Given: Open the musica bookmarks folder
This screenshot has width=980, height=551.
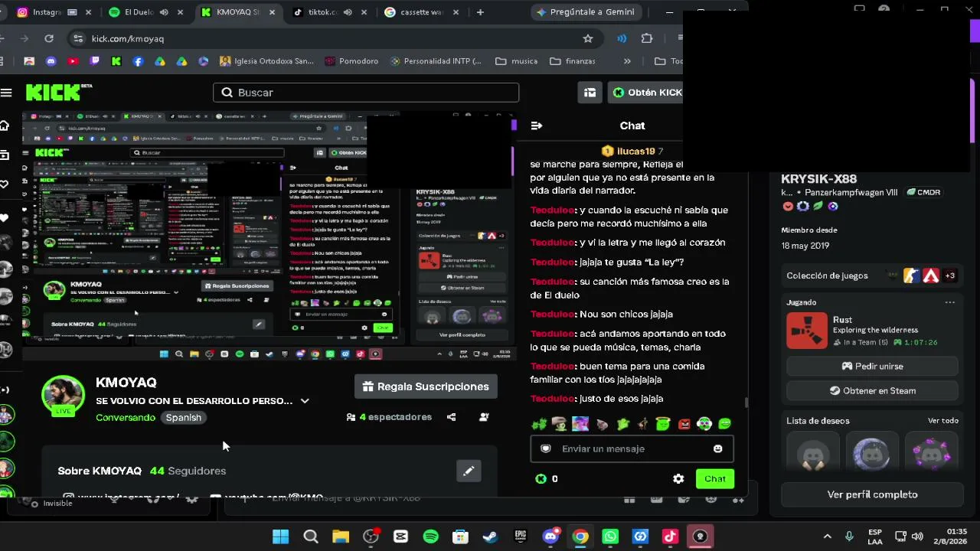Looking at the screenshot, I should point(517,61).
